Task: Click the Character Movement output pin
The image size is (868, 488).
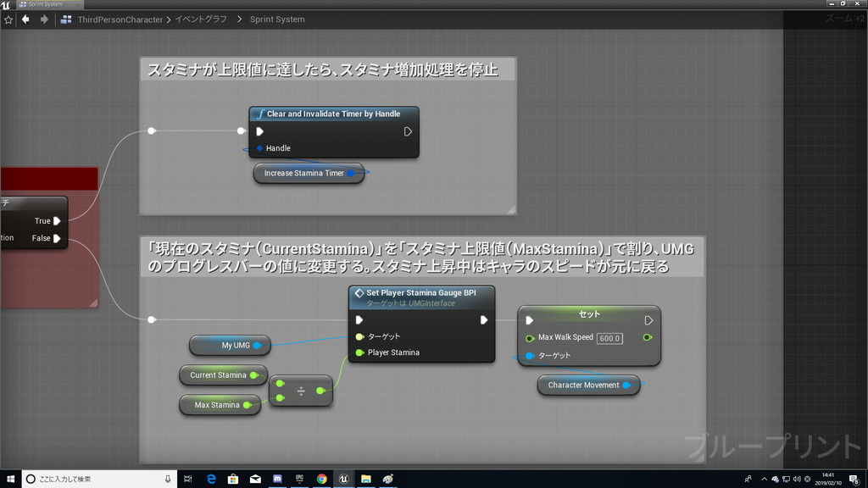Action: point(626,385)
